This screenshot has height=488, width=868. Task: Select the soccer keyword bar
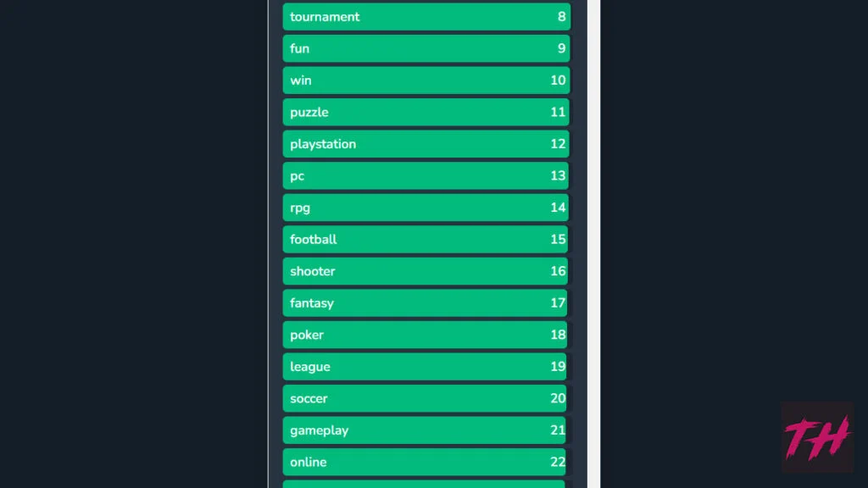[x=425, y=398]
